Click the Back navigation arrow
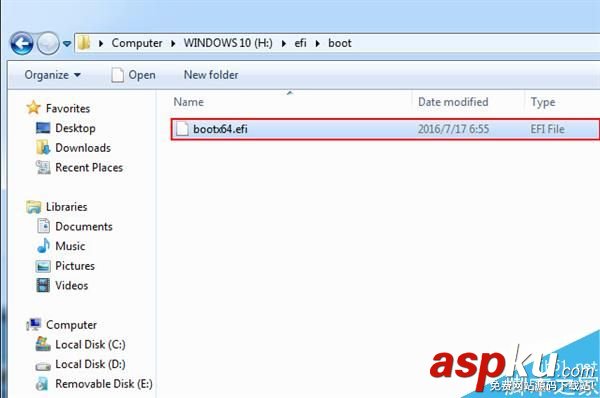600x398 pixels. (22, 43)
